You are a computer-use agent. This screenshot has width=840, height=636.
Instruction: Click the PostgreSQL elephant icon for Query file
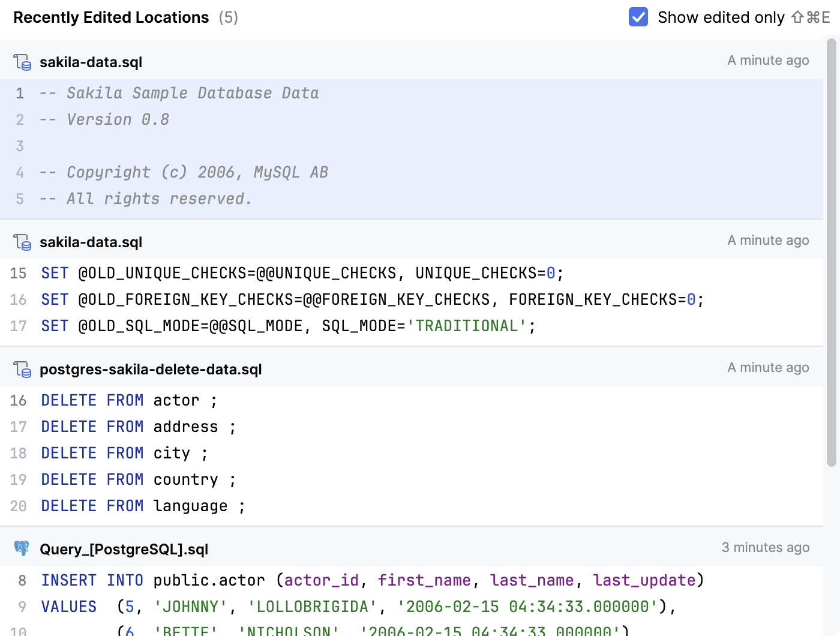(22, 548)
